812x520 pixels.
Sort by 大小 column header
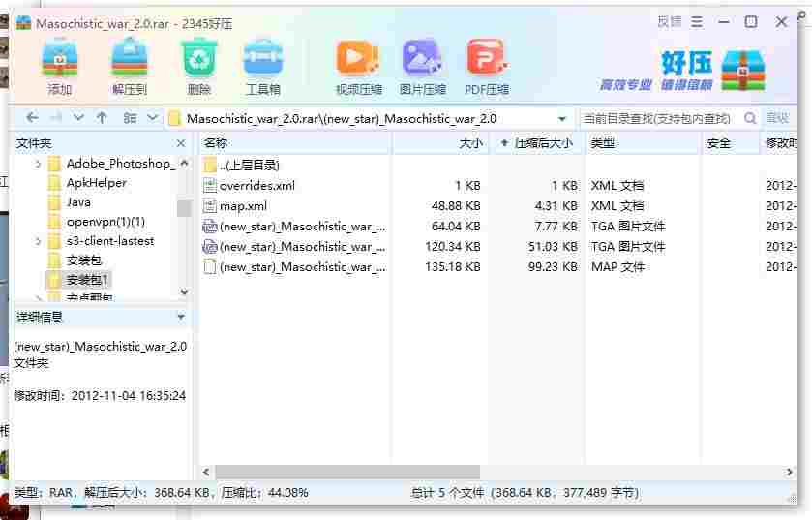[440, 143]
